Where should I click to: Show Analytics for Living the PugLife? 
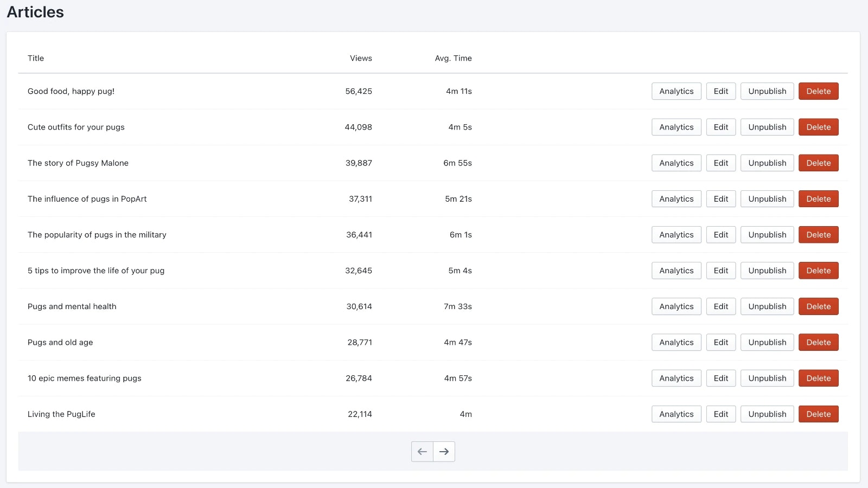(x=676, y=414)
